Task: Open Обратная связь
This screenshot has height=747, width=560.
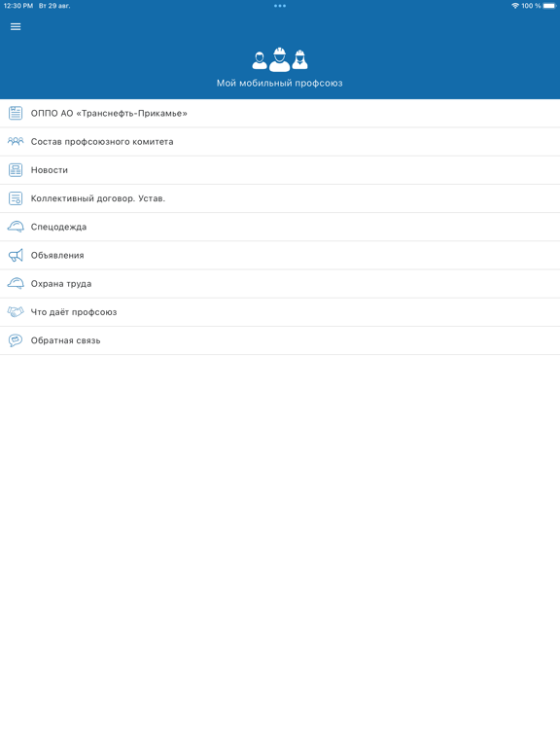Action: coord(280,340)
